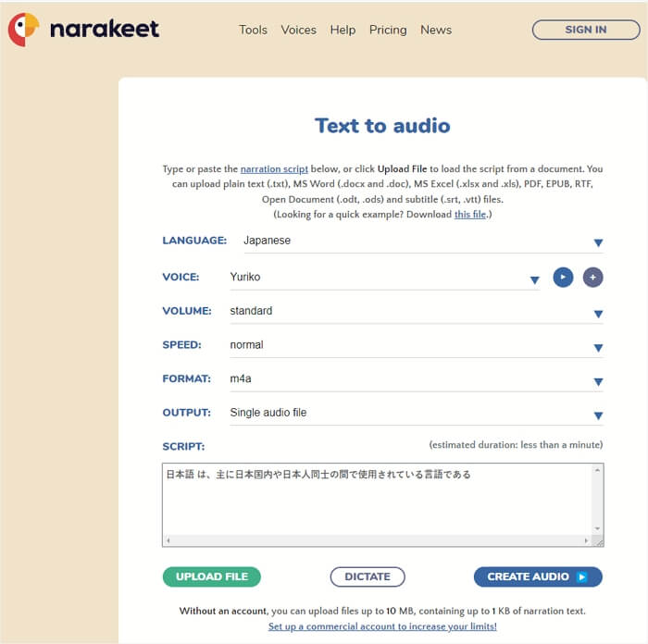Click the Narakeet parrot logo
Image resolution: width=648 pixels, height=644 pixels.
[x=23, y=30]
